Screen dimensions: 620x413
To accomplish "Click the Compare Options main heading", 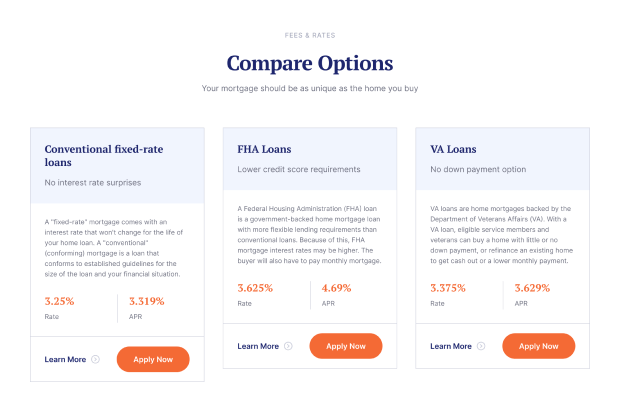I will pyautogui.click(x=310, y=63).
